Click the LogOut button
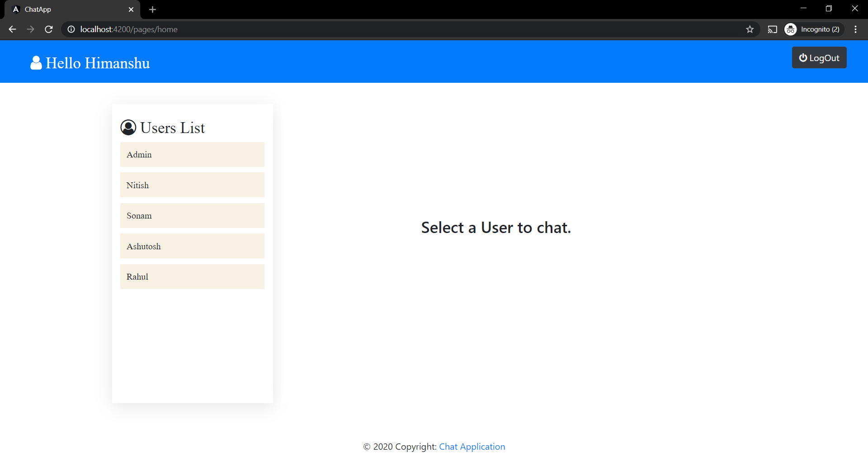 point(819,58)
